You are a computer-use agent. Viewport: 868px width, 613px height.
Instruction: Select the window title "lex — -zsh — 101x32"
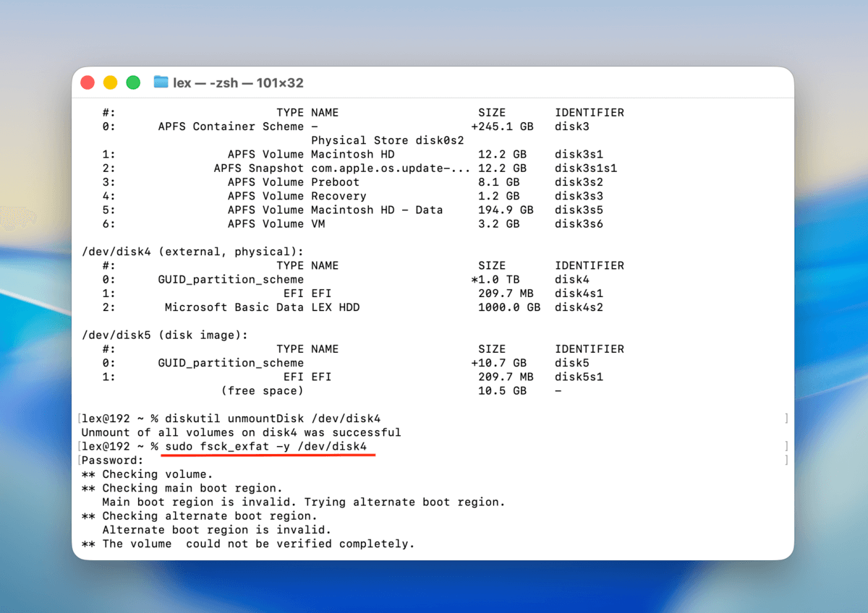click(239, 82)
